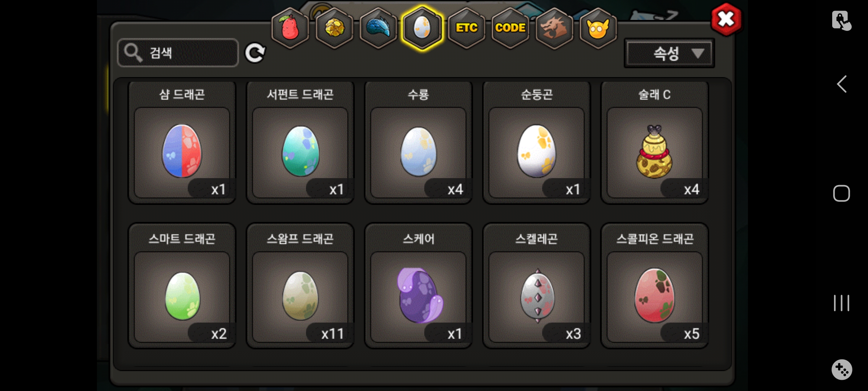This screenshot has width=868, height=391.
Task: Select the spiked 스켈레곤 egg
Action: (537, 286)
